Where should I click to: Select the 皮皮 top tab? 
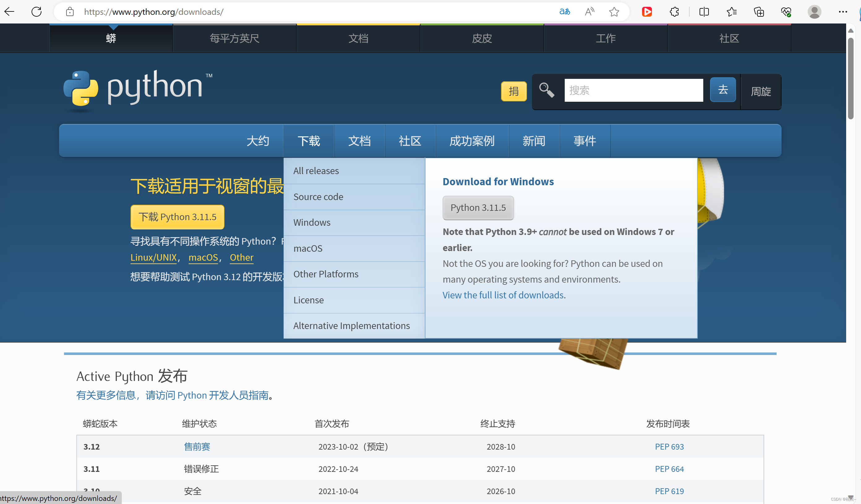(x=482, y=38)
